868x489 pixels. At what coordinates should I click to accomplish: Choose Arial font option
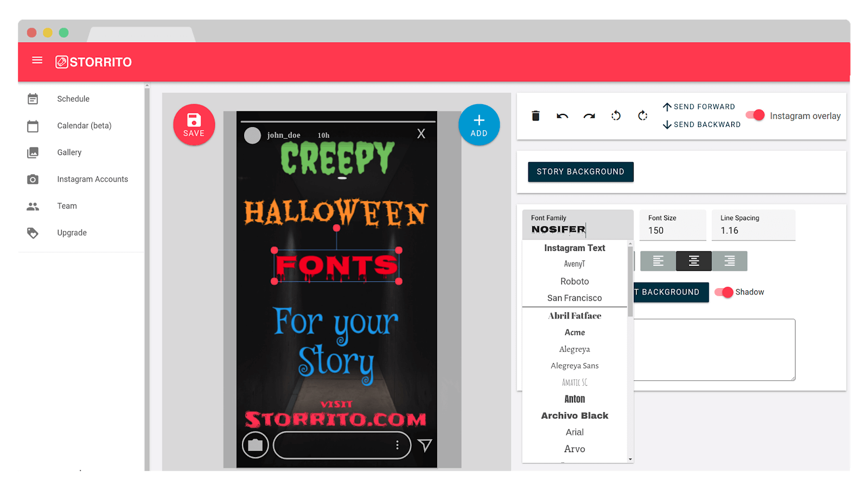pyautogui.click(x=575, y=433)
